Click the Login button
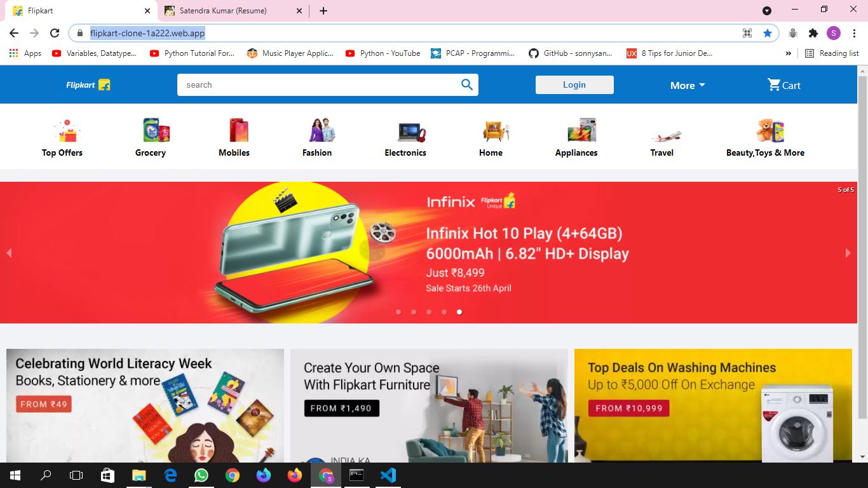 click(x=574, y=85)
